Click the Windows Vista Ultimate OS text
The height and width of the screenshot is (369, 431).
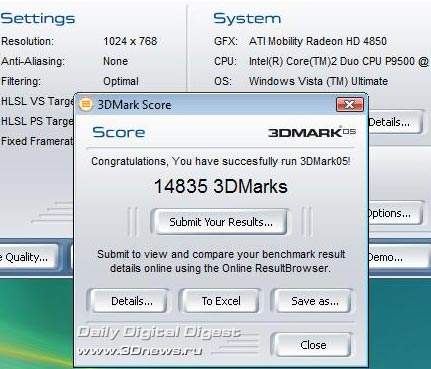pos(318,81)
